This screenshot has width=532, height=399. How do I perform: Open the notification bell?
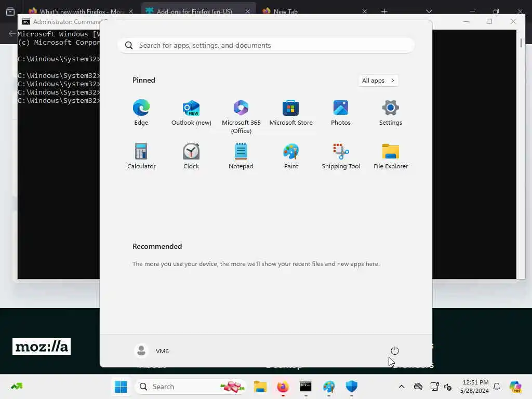pyautogui.click(x=497, y=387)
